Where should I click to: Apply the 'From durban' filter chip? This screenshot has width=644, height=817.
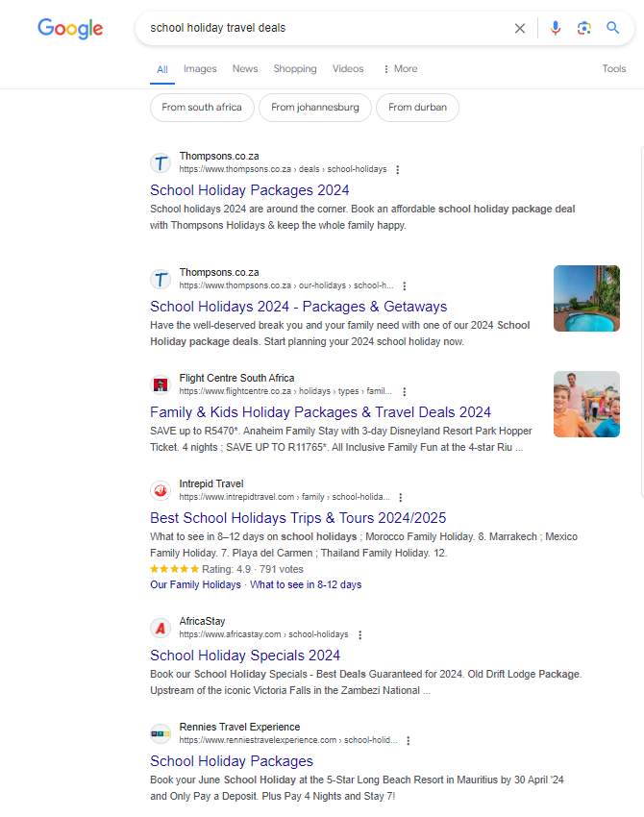(x=417, y=108)
